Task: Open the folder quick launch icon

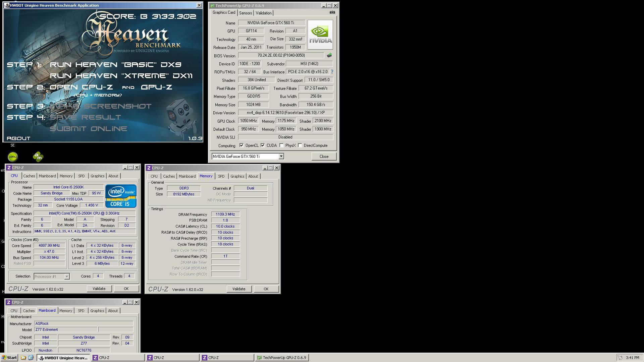Action: (x=23, y=358)
